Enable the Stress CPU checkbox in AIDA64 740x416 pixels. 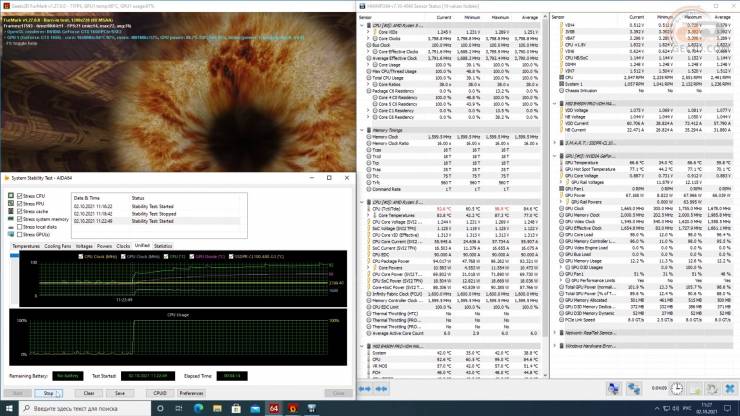19,196
